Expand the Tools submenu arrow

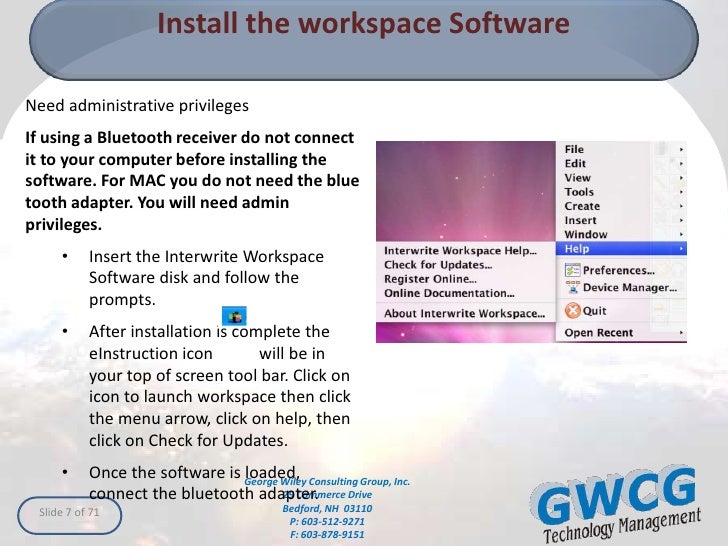point(681,192)
